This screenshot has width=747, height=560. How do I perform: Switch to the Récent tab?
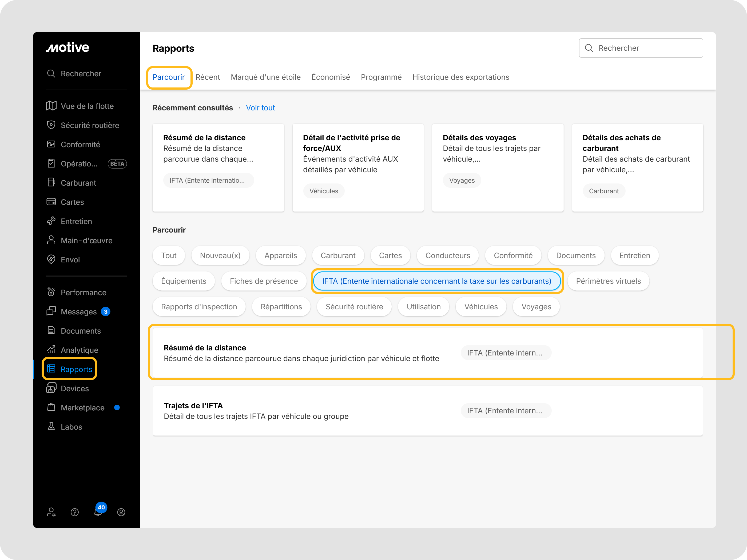tap(208, 77)
